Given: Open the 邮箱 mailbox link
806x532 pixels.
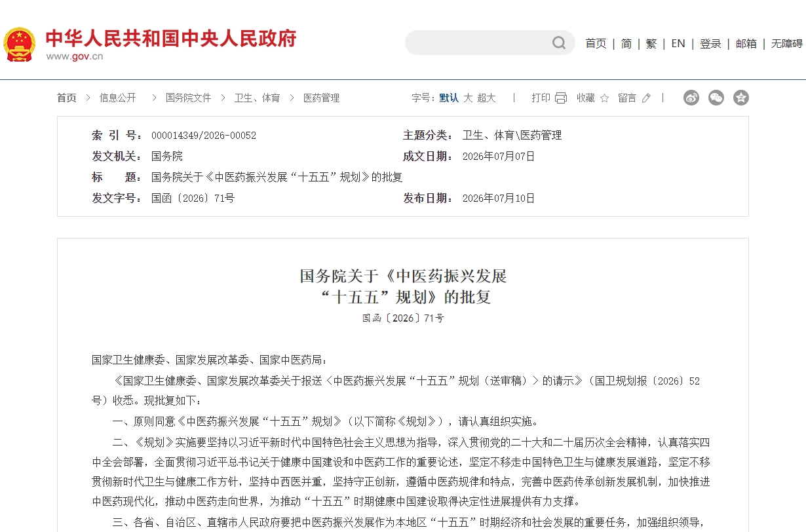Looking at the screenshot, I should [746, 44].
